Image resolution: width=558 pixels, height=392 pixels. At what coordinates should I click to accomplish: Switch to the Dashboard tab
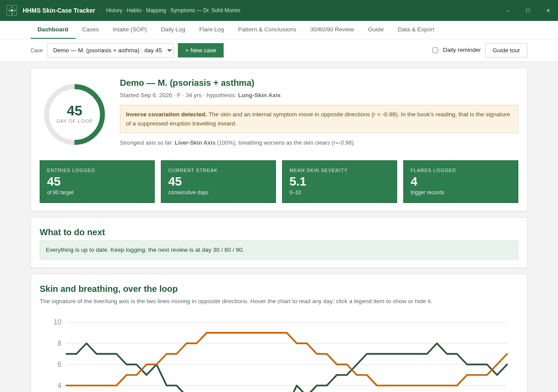click(x=53, y=30)
